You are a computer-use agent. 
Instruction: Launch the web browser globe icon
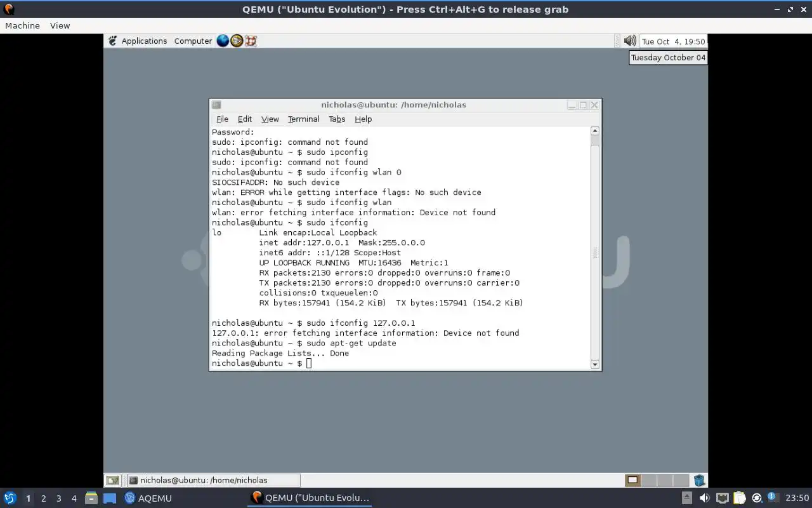click(x=223, y=41)
